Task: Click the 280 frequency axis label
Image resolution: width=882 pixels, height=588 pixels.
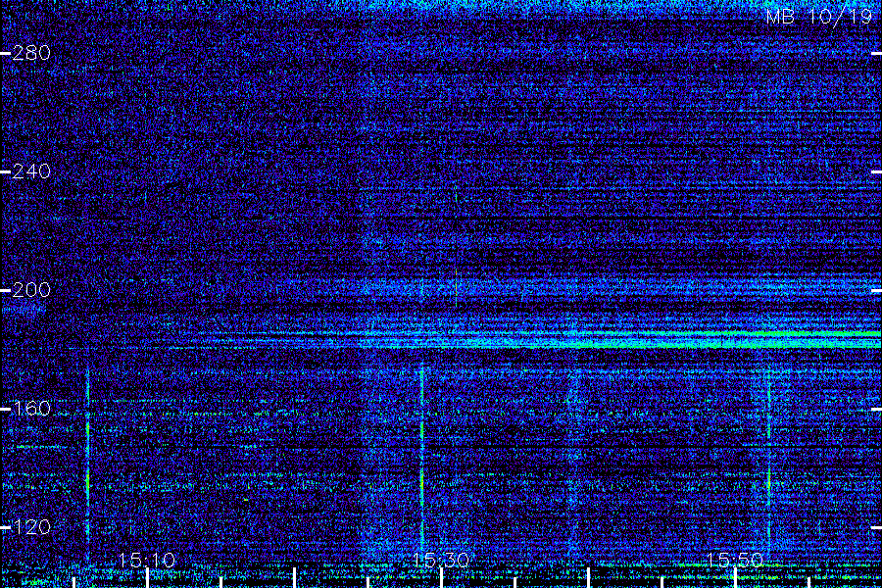Action: tap(31, 53)
